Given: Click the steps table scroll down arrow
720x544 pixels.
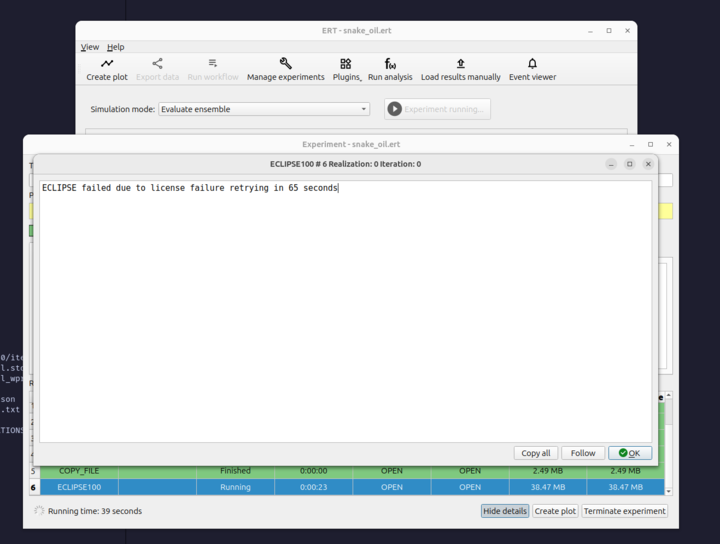Looking at the screenshot, I should 669,491.
